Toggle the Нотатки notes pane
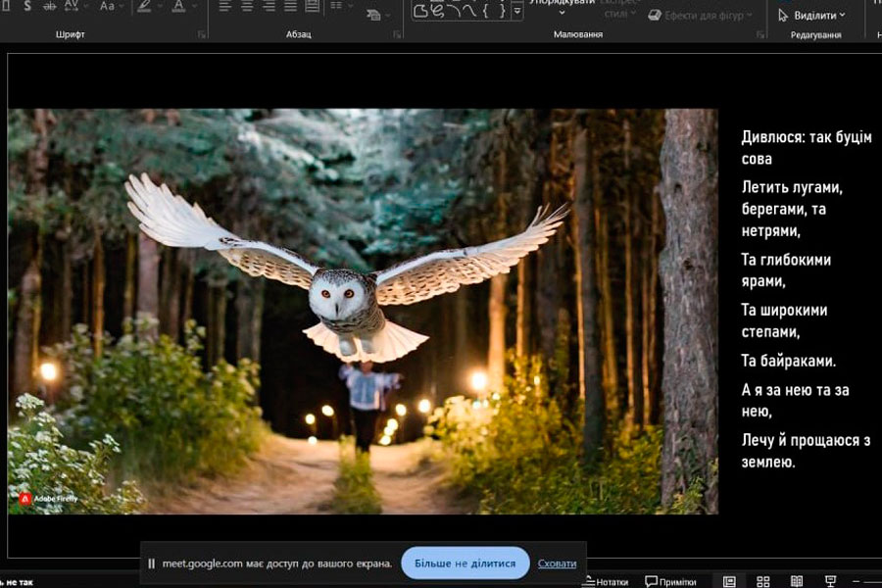Viewport: 882px width, 588px height. click(606, 581)
